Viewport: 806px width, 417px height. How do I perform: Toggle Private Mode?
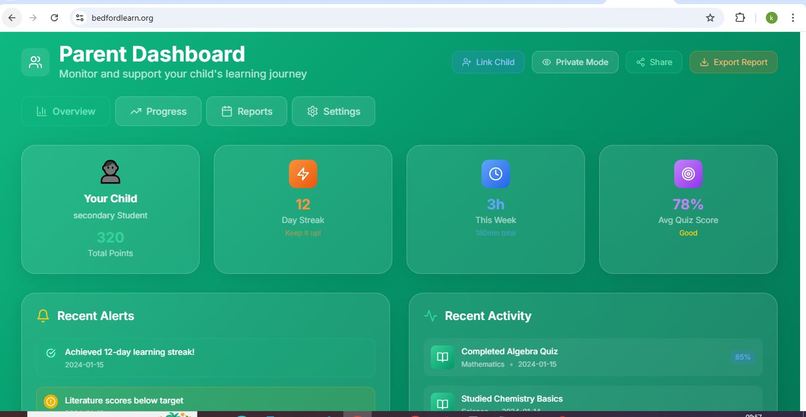(x=575, y=62)
